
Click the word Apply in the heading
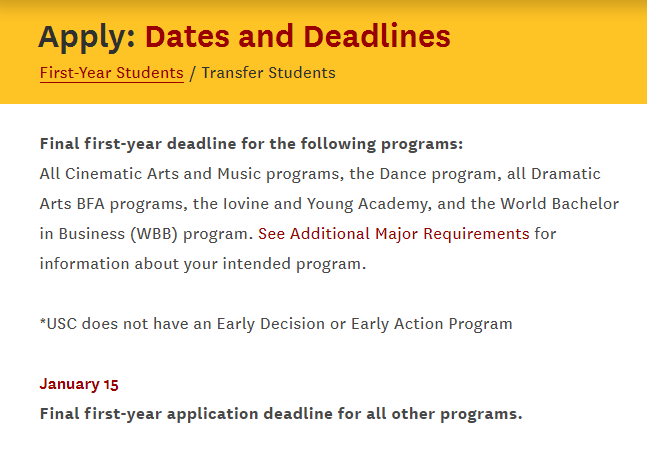click(87, 38)
